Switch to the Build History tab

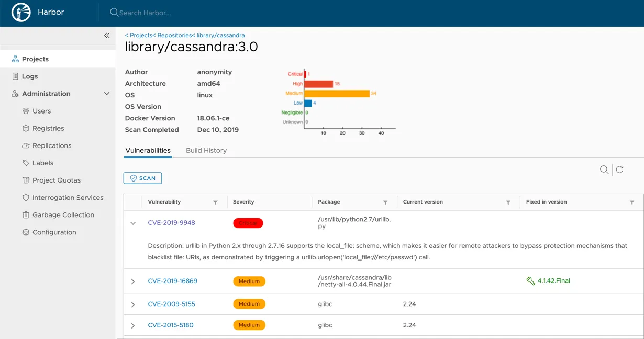[206, 150]
